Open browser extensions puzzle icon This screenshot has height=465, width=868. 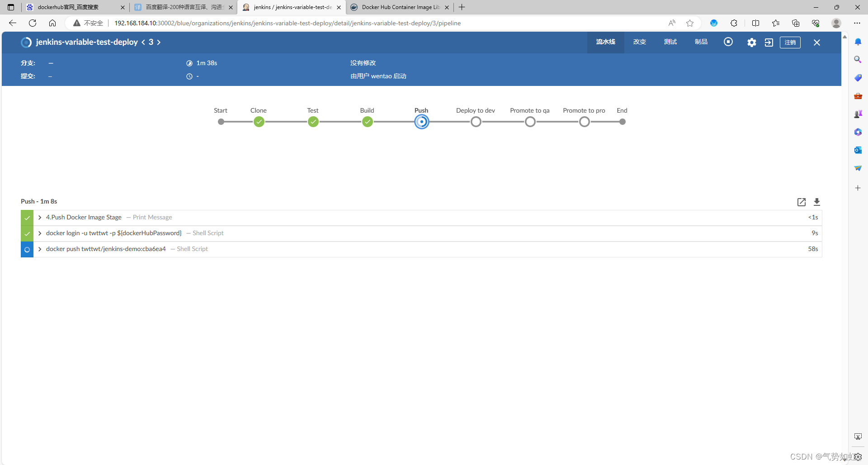coord(734,23)
